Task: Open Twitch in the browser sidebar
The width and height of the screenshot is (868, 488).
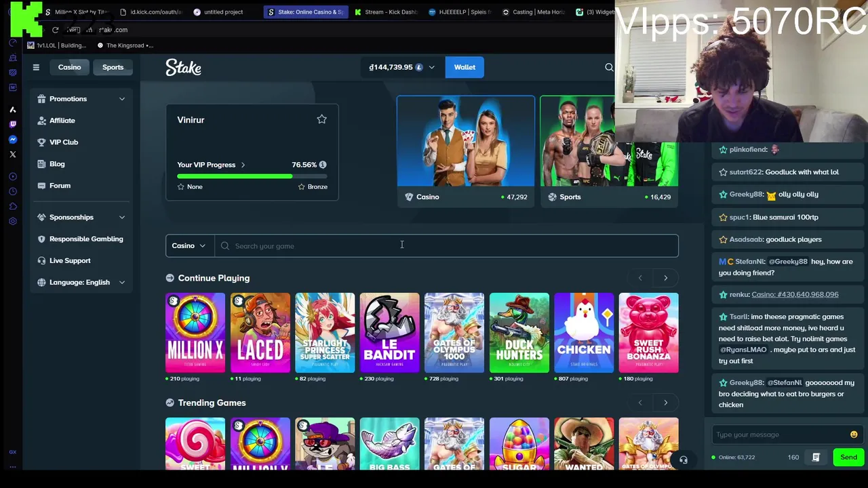Action: (x=12, y=124)
